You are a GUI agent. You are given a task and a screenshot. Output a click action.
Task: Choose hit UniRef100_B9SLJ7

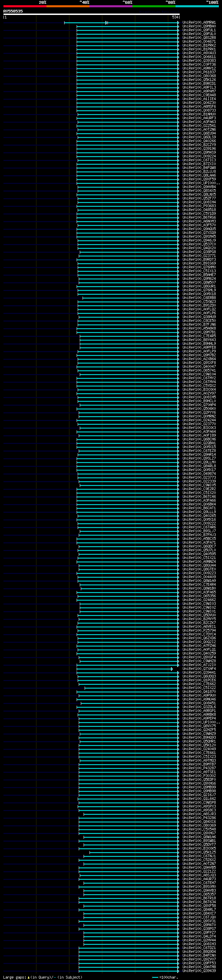coord(199,531)
